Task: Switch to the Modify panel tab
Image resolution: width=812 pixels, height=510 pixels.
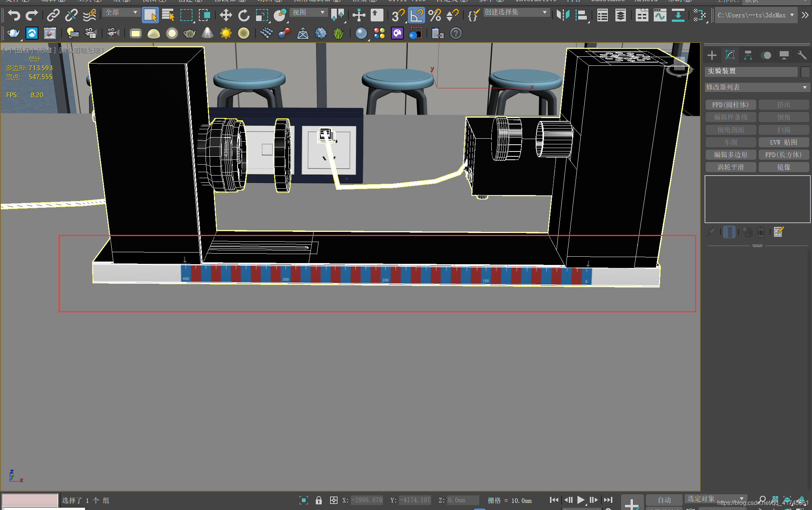Action: point(730,55)
